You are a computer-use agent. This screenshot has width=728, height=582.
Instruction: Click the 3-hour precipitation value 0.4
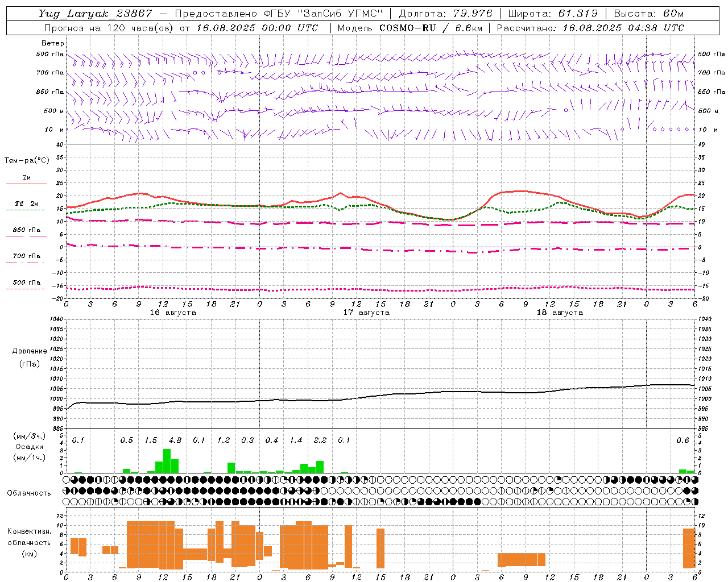pos(272,440)
